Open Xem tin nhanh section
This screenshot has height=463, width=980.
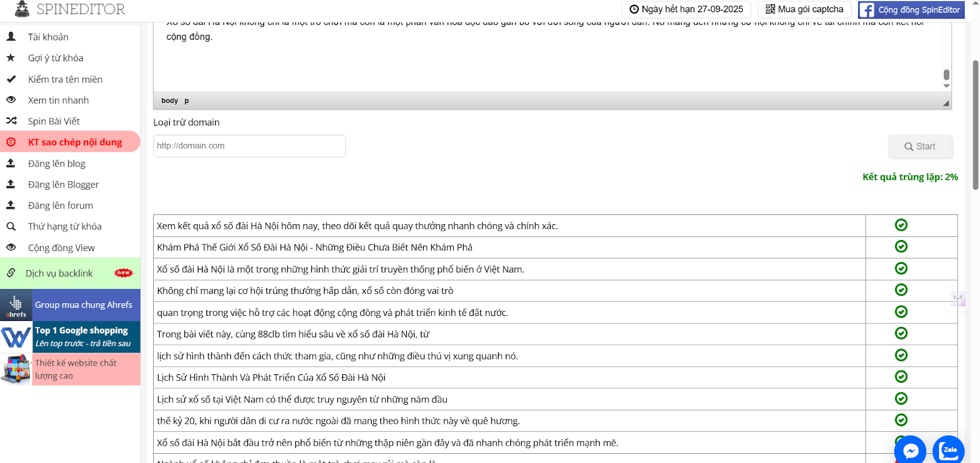tap(58, 100)
